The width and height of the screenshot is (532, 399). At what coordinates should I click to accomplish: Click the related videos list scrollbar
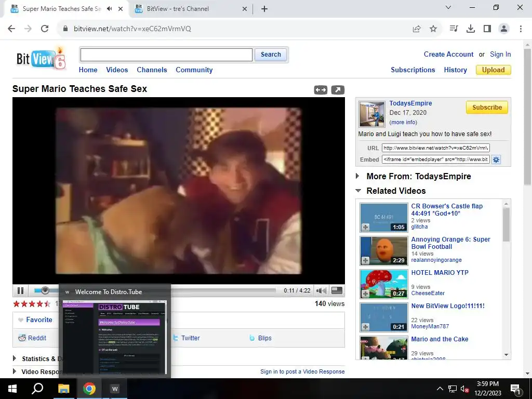pos(506,224)
